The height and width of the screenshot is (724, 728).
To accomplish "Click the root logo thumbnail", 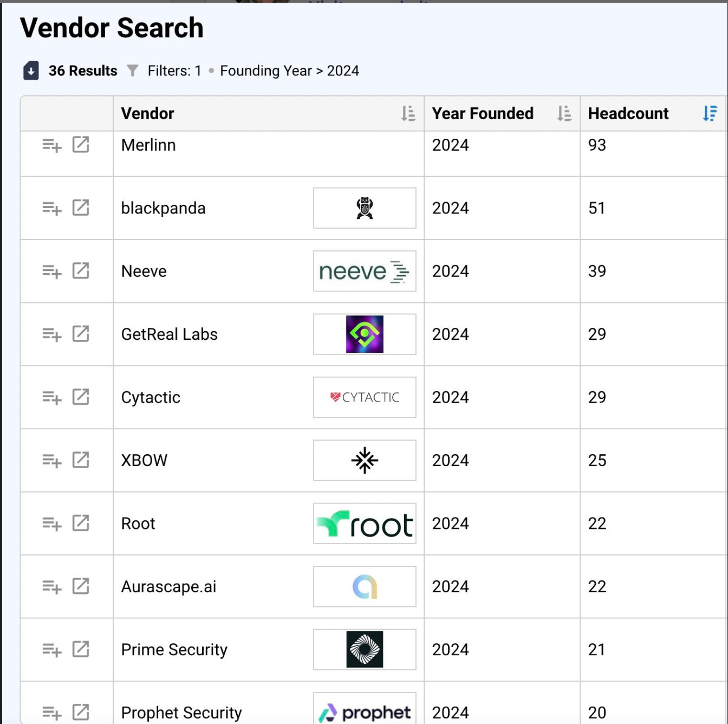I will [365, 523].
